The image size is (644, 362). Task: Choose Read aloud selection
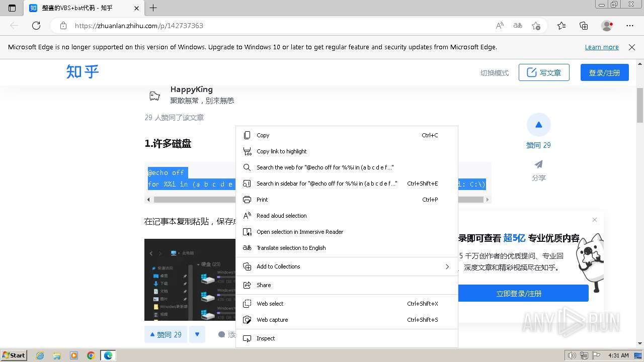[x=347, y=216]
